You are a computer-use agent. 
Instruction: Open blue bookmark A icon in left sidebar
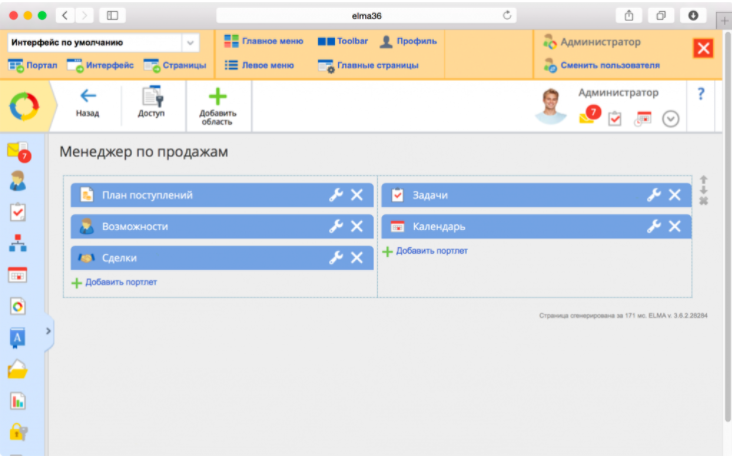[x=17, y=338]
